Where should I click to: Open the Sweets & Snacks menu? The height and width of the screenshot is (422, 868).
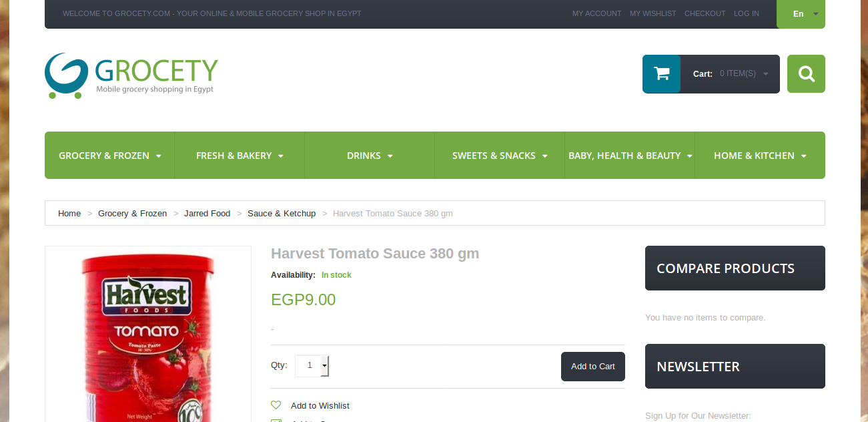tap(500, 156)
